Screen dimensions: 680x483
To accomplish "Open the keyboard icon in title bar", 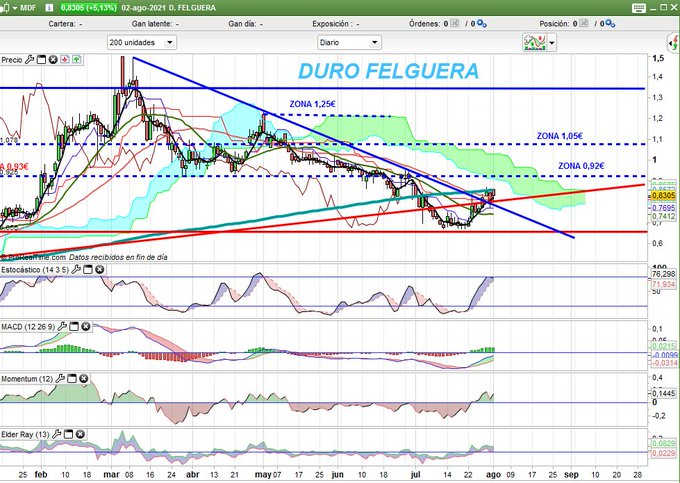I will [x=639, y=8].
